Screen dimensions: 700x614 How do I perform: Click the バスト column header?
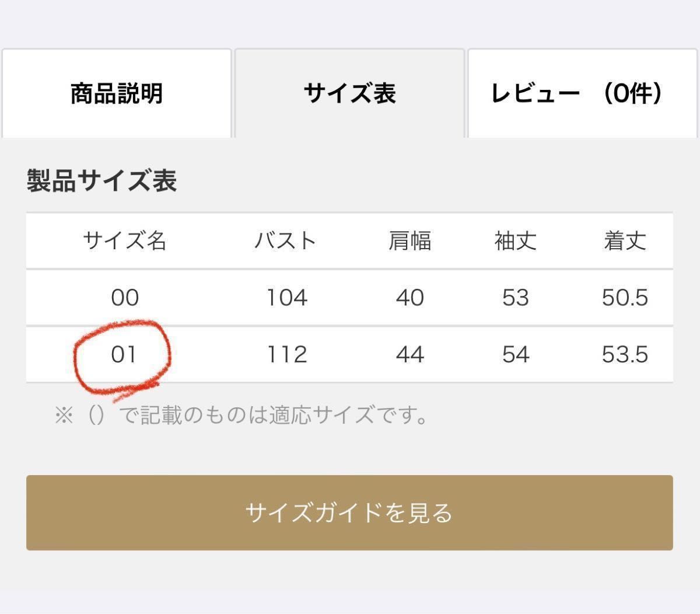click(285, 240)
